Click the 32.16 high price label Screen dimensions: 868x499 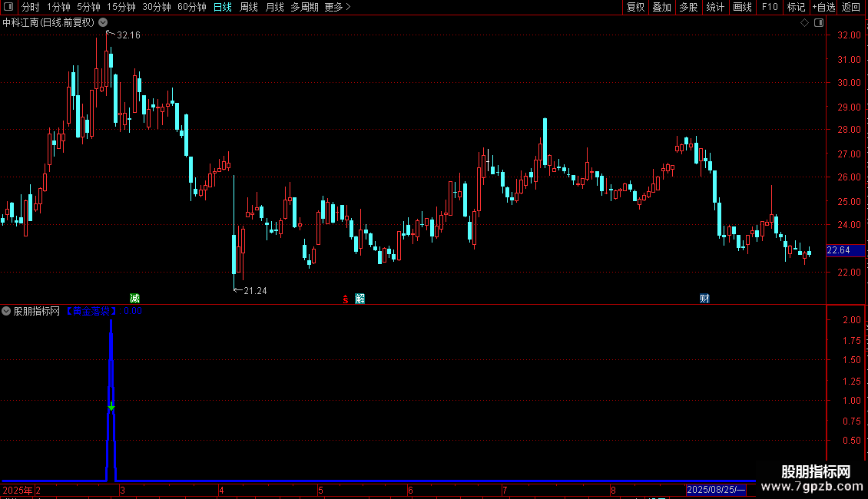(128, 35)
